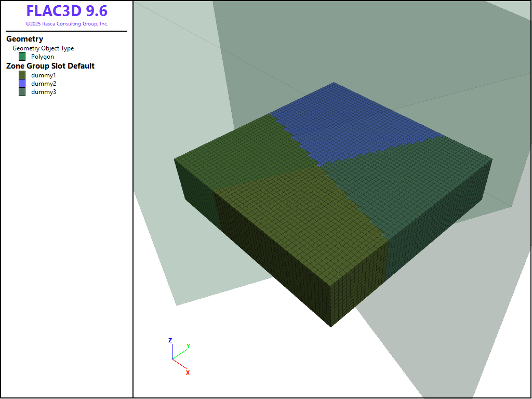
Task: Select the dummy2 legend label
Action: coord(44,84)
